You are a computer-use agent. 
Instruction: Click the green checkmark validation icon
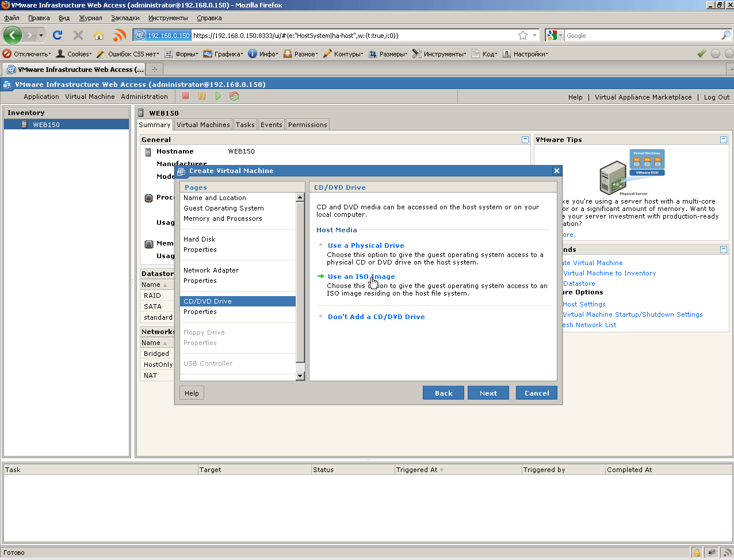pyautogui.click(x=702, y=53)
